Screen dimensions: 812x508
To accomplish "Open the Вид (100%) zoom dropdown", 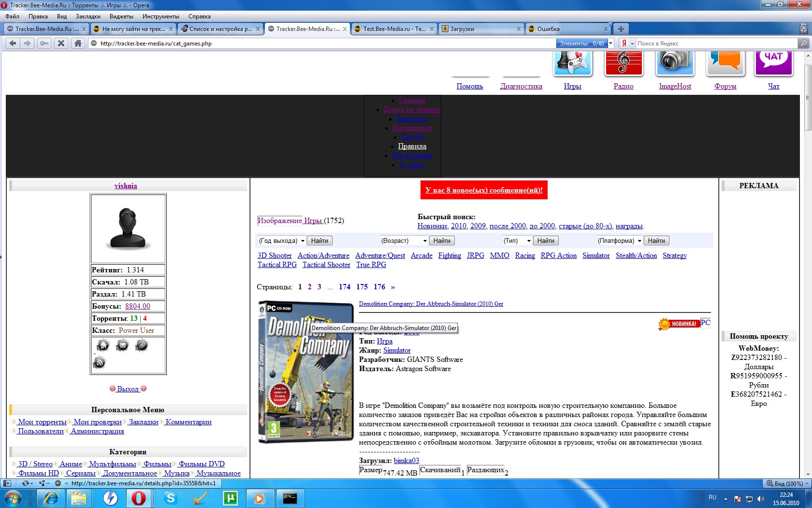I will coord(788,483).
